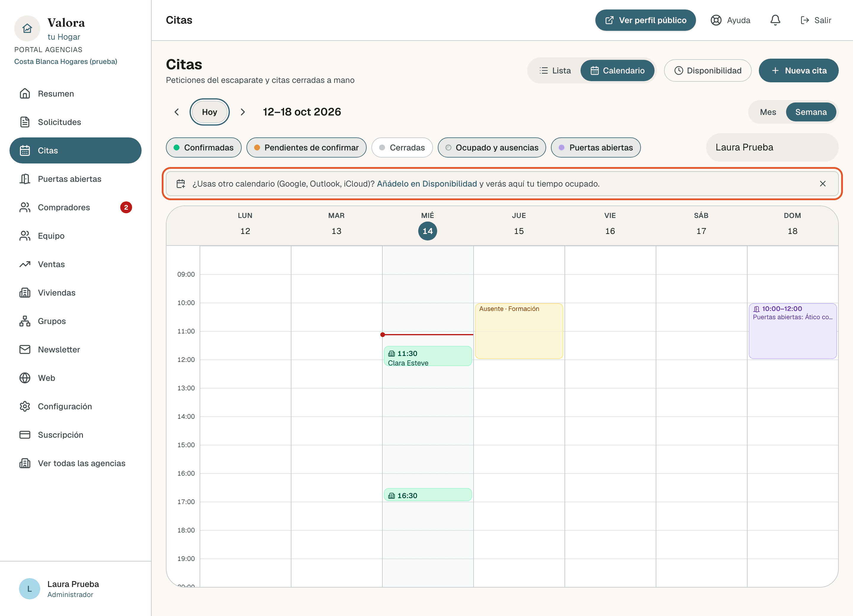Click the Ventas trend icon

point(25,264)
